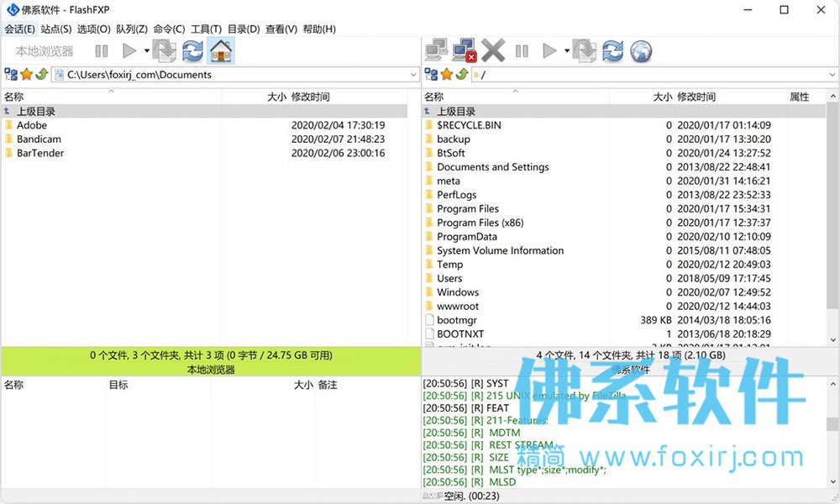Screen dimensions: 840x504
Task: Click remote pane folder tree icon
Action: pos(431,75)
